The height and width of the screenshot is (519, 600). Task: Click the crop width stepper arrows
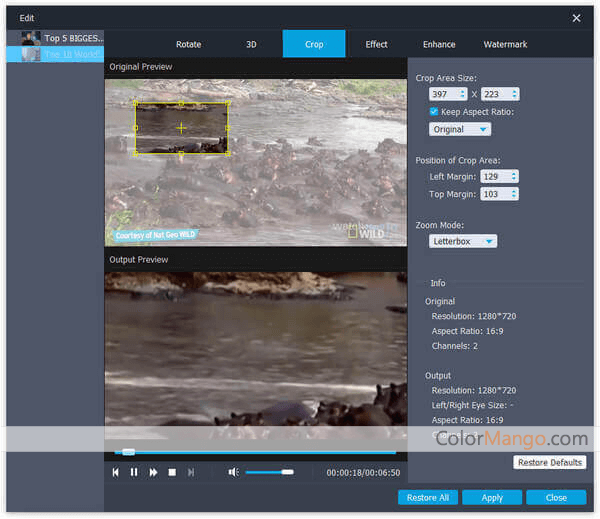464,94
